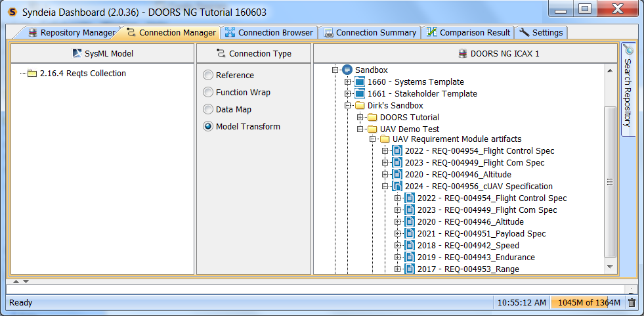The width and height of the screenshot is (644, 316).
Task: Expand the 2021 Payload Spec node
Action: (x=398, y=233)
